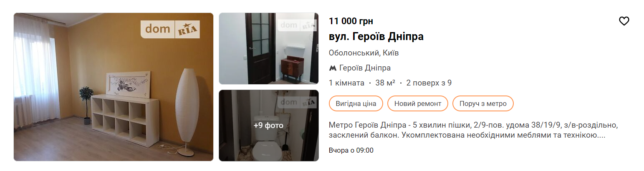The height and width of the screenshot is (171, 644).
Task: Click the 1 кімната room count
Action: [x=346, y=83]
